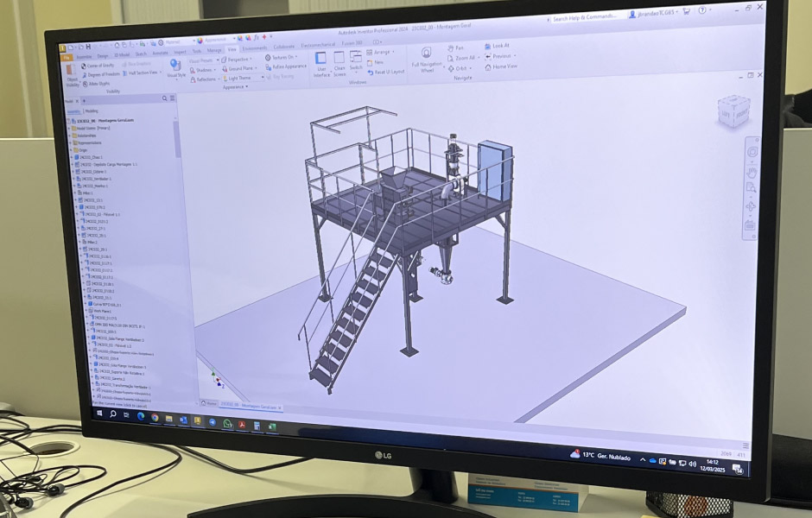Open the Visual Style tool
Viewport: 812px width, 518px height.
click(175, 66)
